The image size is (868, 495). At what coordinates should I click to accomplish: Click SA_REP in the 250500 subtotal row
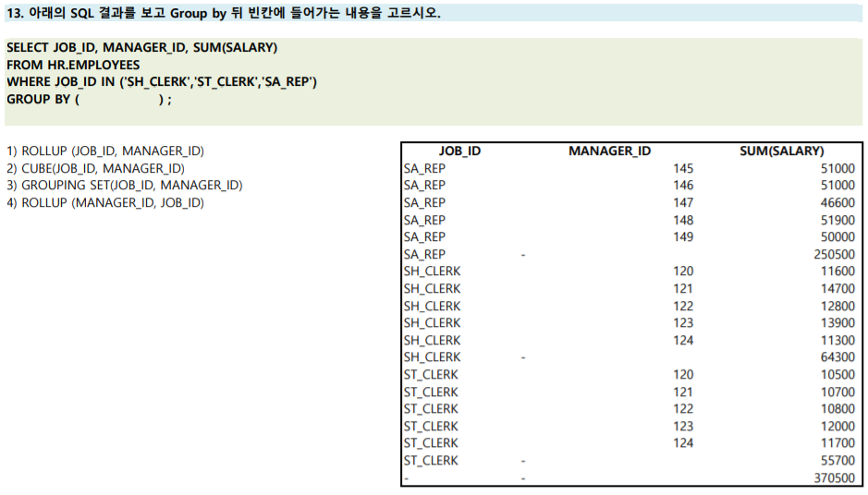point(424,254)
